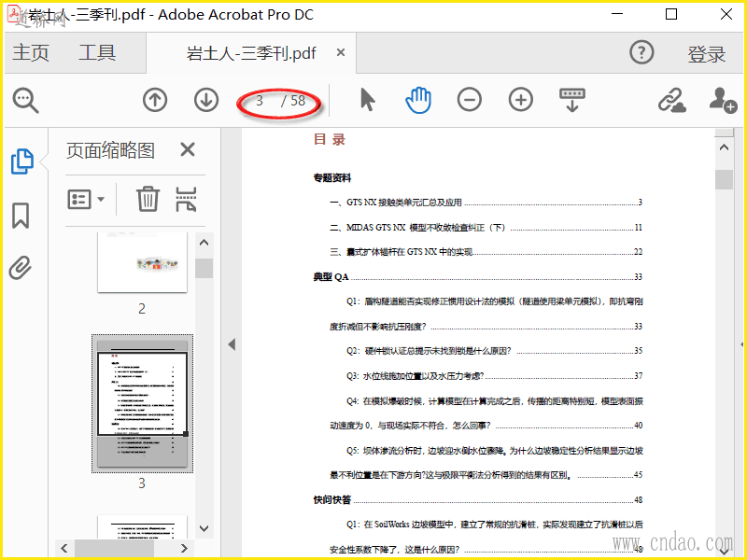Open the 'GTS NX 接触类单元汇总及应用' entry
Image resolution: width=747 pixels, height=560 pixels.
(x=486, y=203)
